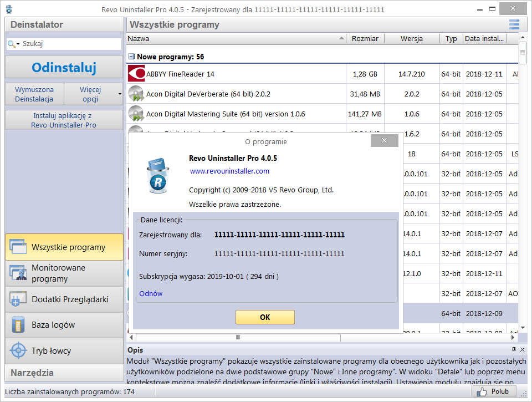Pin the Opis panel with pin icon

514,349
